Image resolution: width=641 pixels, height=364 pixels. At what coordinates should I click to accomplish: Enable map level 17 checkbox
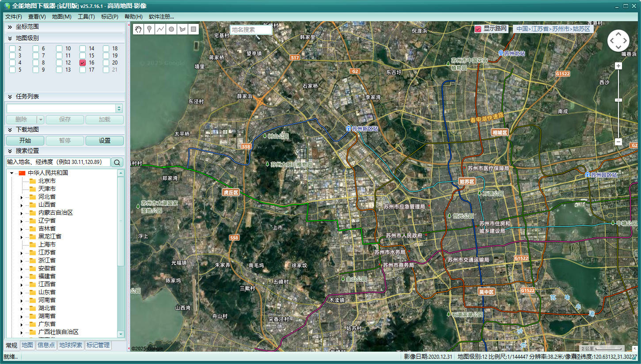[83, 70]
